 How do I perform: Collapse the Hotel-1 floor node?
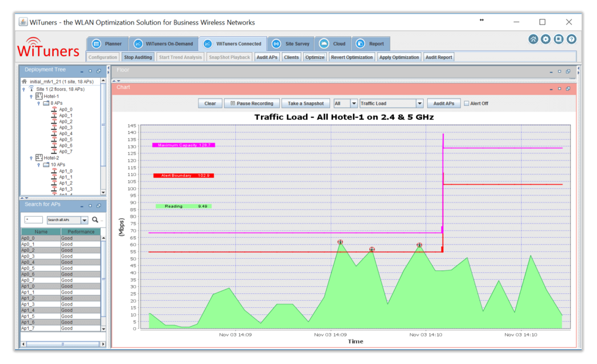(31, 97)
